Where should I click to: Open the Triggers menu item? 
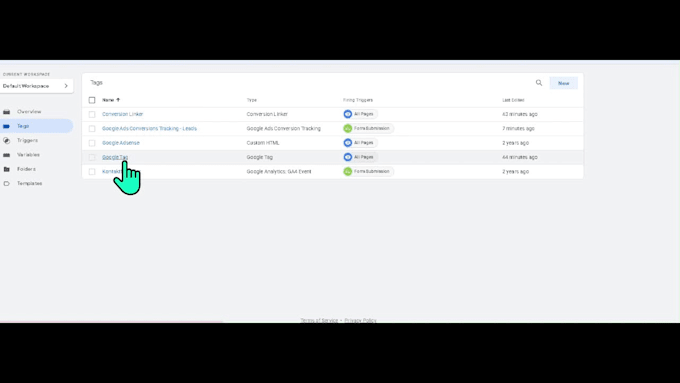(x=27, y=141)
